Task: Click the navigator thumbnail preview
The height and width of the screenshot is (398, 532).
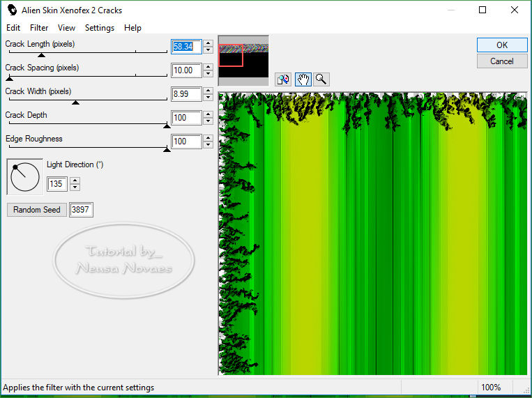Action: (243, 61)
